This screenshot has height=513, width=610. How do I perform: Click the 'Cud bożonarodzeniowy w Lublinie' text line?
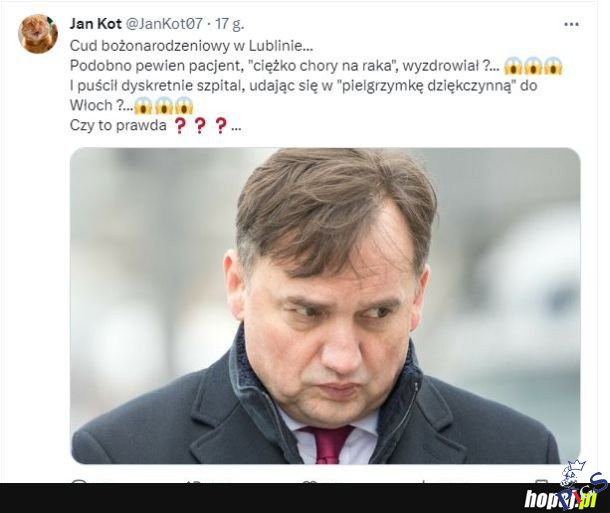pos(191,46)
